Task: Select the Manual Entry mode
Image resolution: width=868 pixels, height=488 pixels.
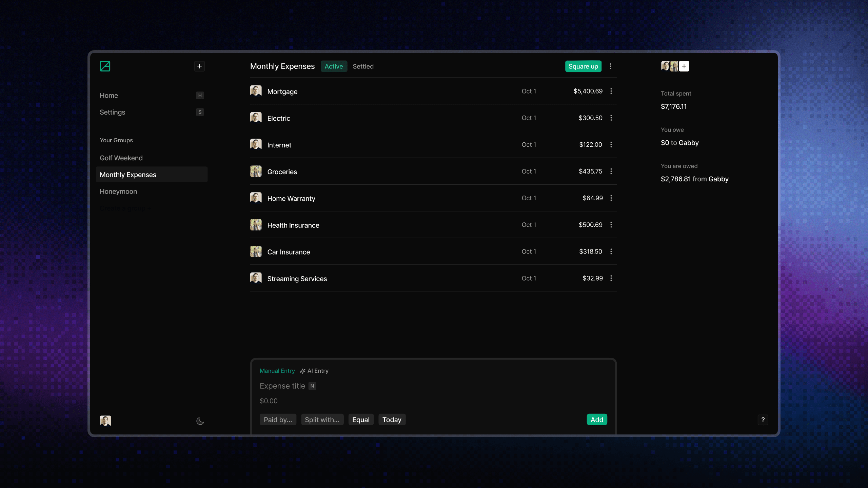Action: [x=277, y=371]
